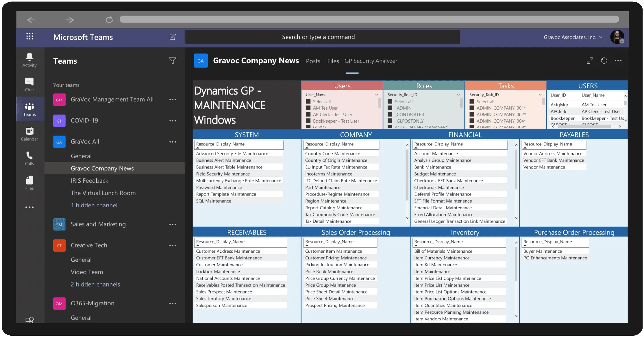Viewport: 644px width, 338px height.
Task: Reveal the hidden channel in GraVoc All
Action: coord(94,205)
